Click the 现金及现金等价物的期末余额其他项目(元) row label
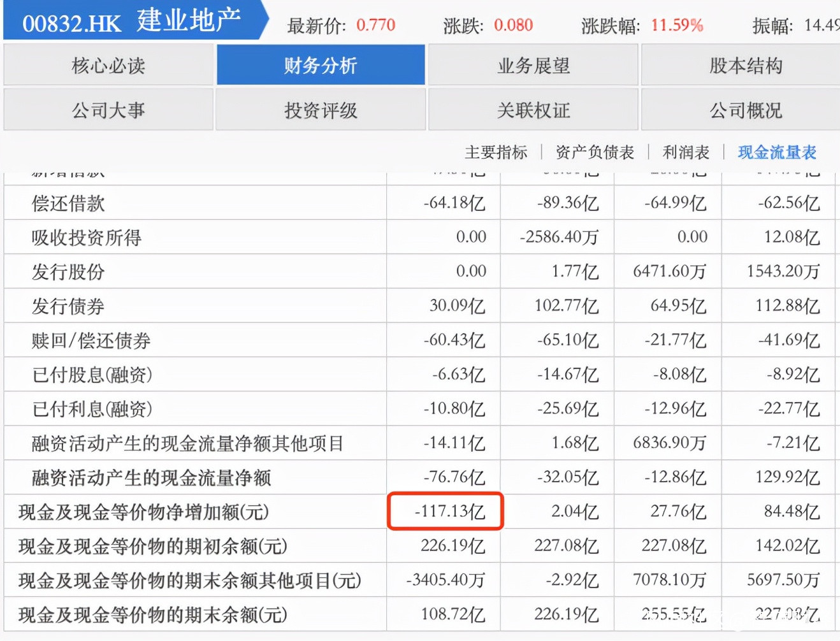 190,581
